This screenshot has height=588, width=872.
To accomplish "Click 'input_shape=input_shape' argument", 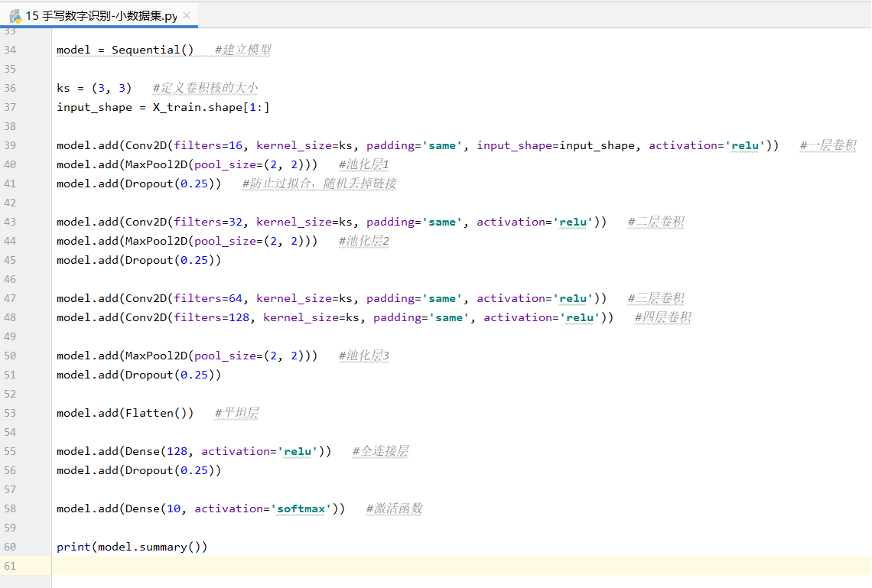I will [x=555, y=145].
